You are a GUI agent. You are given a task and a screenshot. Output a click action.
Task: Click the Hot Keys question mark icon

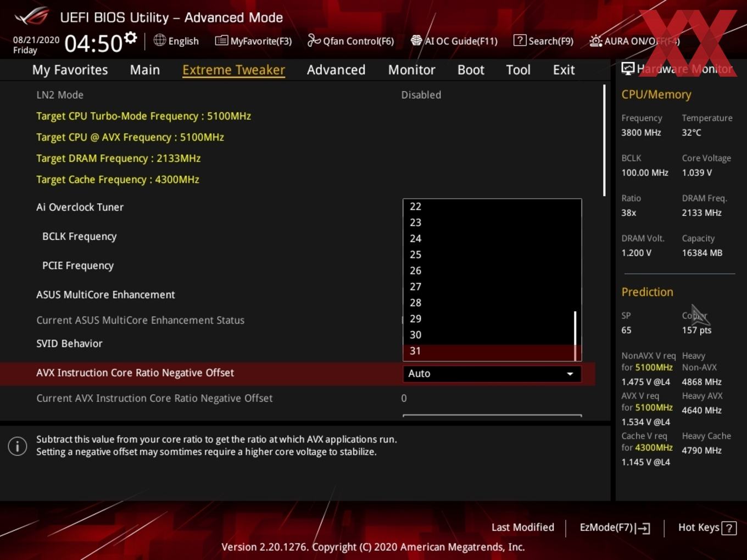pyautogui.click(x=729, y=528)
